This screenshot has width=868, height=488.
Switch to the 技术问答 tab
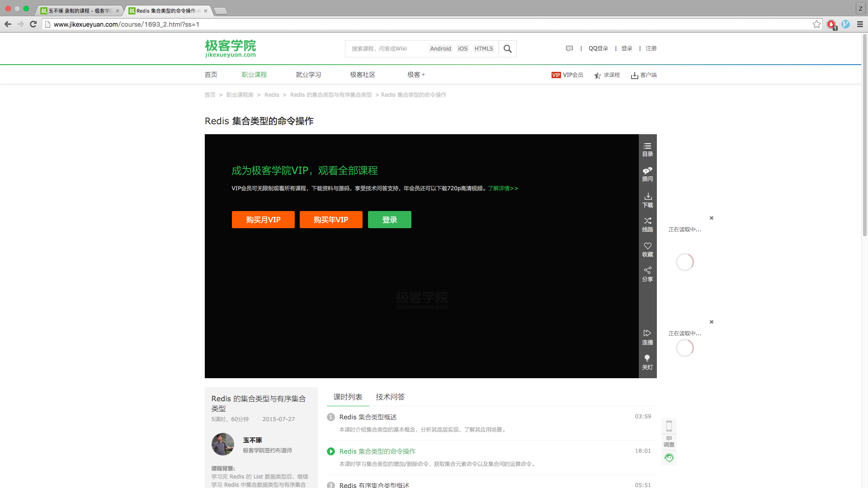[x=390, y=397]
